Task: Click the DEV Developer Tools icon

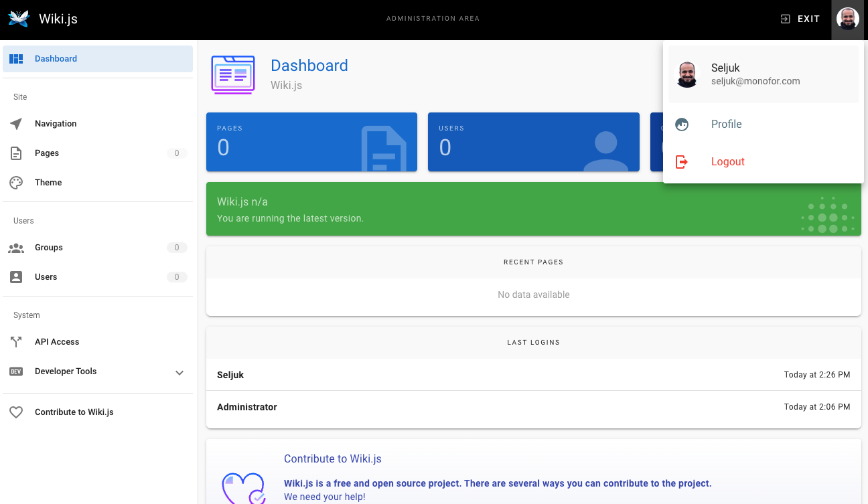Action: (x=16, y=371)
